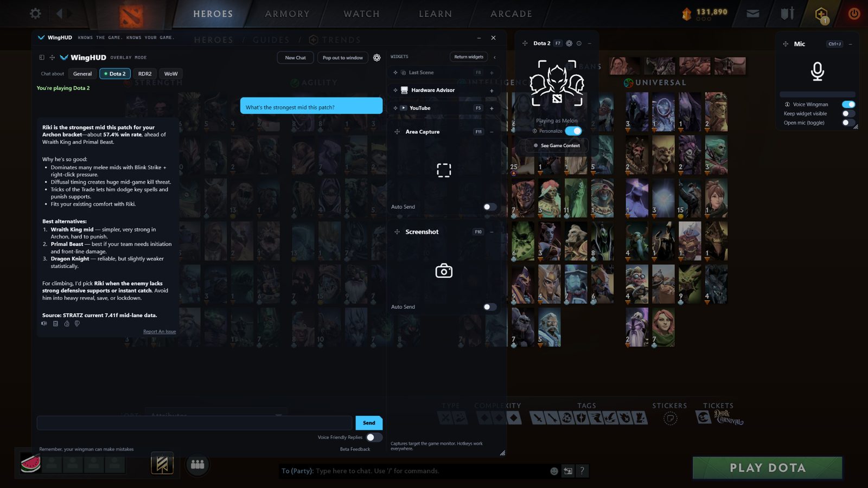
Task: Collapse the Area Capture widget
Action: tap(492, 132)
